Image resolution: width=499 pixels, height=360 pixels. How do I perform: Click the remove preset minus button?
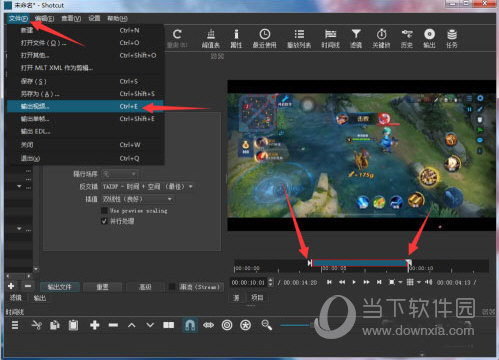tap(28, 286)
